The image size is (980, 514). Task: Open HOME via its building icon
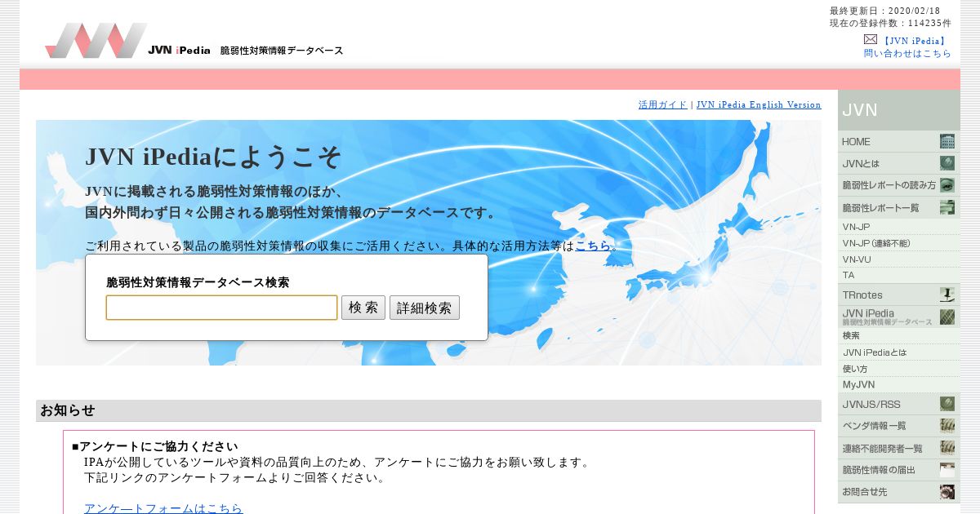(947, 141)
